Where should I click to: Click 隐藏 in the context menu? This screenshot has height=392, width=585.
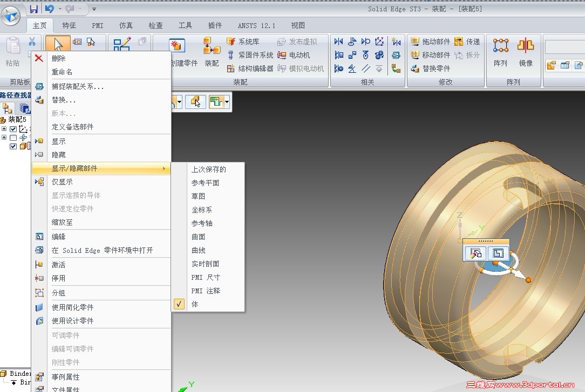click(101, 155)
